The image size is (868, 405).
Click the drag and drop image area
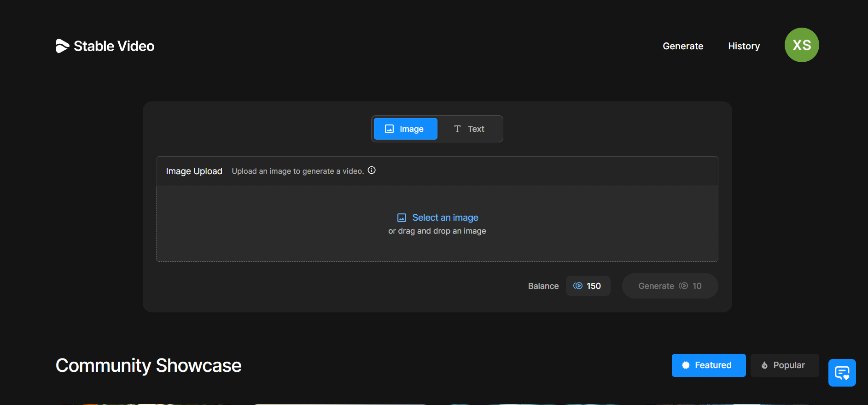pyautogui.click(x=437, y=223)
